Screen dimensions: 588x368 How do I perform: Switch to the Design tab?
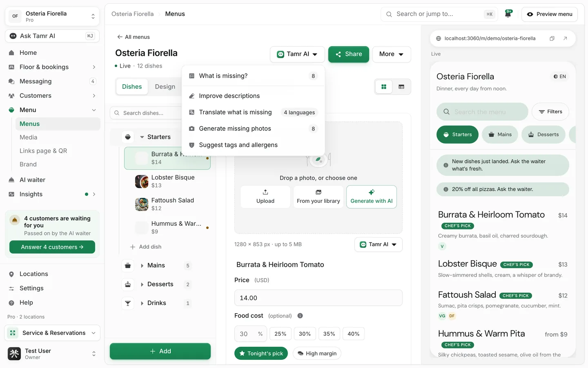165,87
